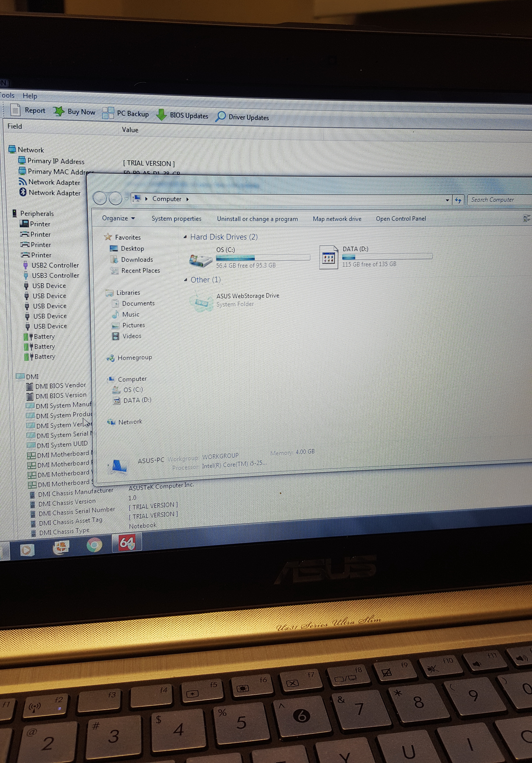Click the media player taskbar icon

[x=27, y=550]
